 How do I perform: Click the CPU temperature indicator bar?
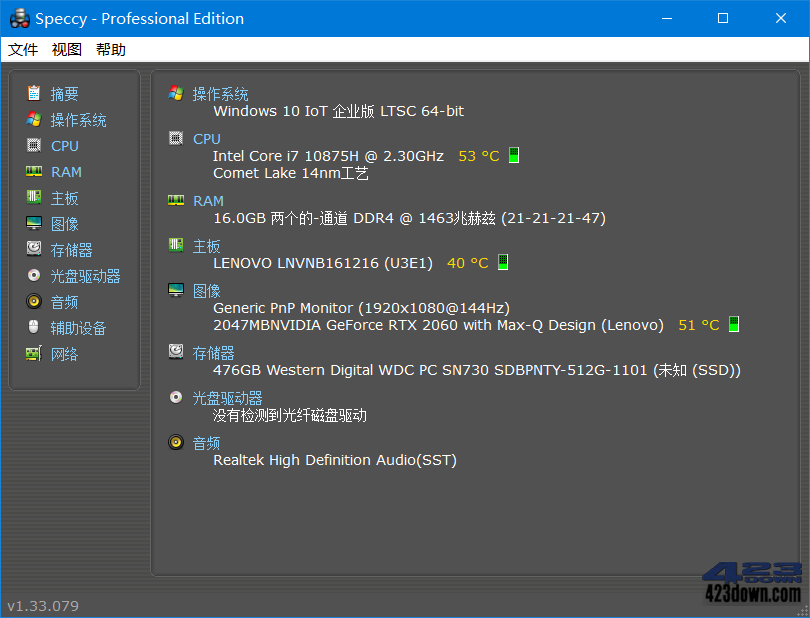(513, 155)
